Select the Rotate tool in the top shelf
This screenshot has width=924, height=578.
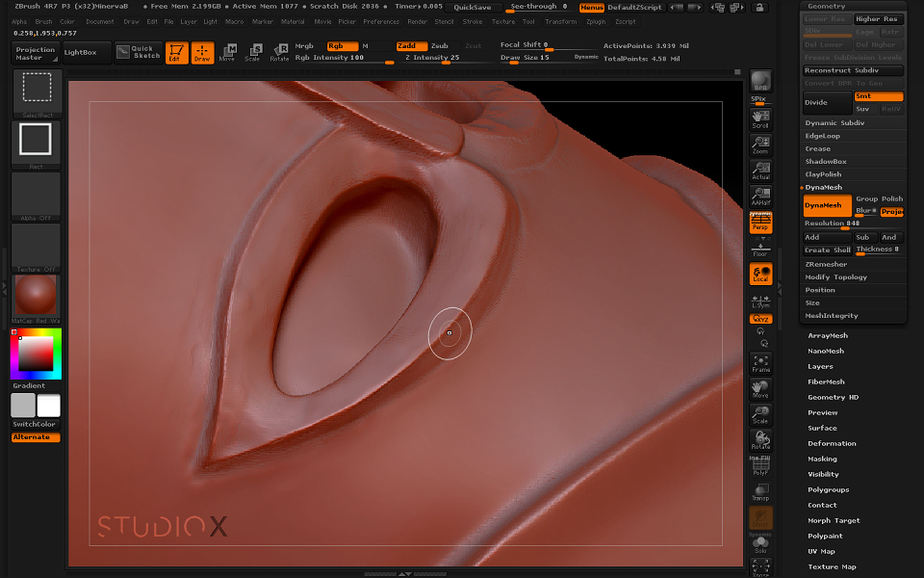[x=279, y=52]
